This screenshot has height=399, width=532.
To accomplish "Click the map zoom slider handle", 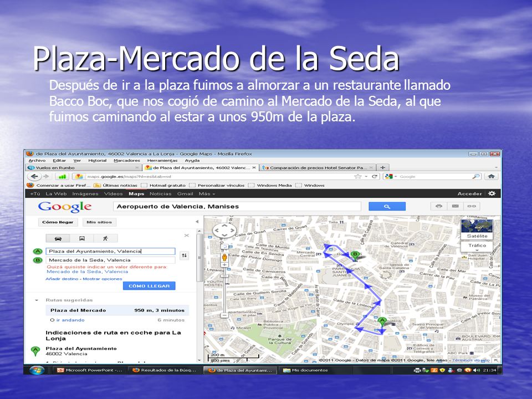I will click(224, 276).
